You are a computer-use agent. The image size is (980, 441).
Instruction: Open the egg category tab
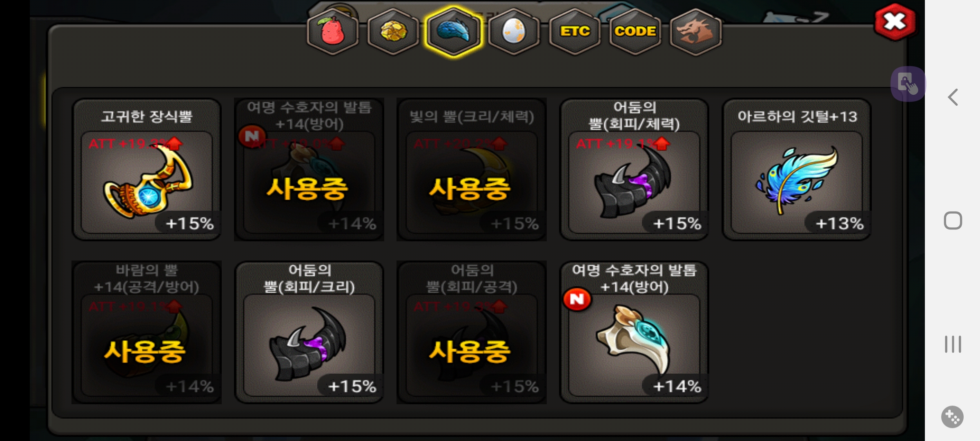514,31
